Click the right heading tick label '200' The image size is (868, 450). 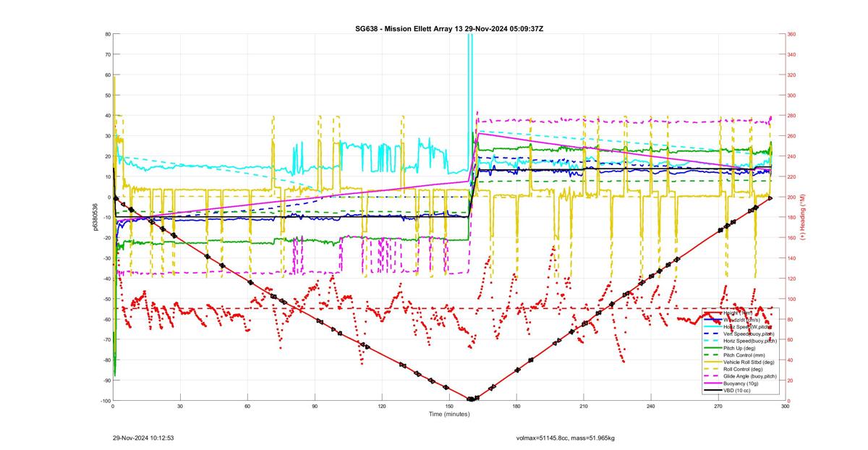[792, 198]
